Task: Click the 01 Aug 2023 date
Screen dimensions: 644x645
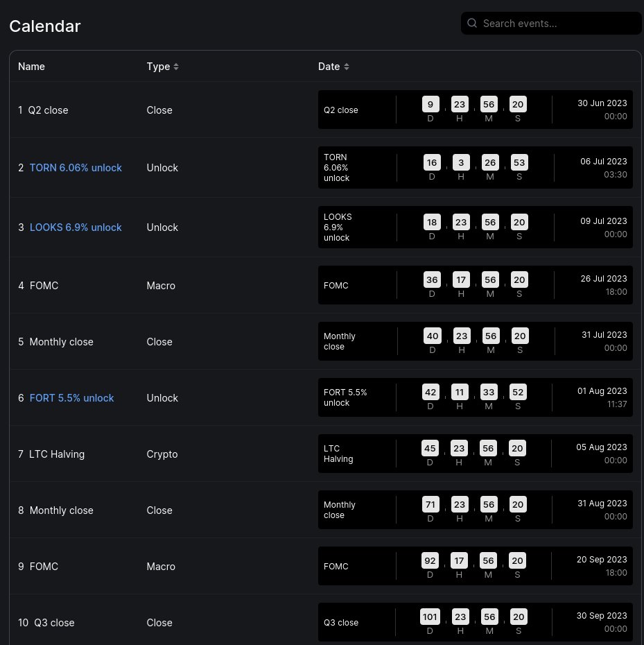Action: (602, 391)
